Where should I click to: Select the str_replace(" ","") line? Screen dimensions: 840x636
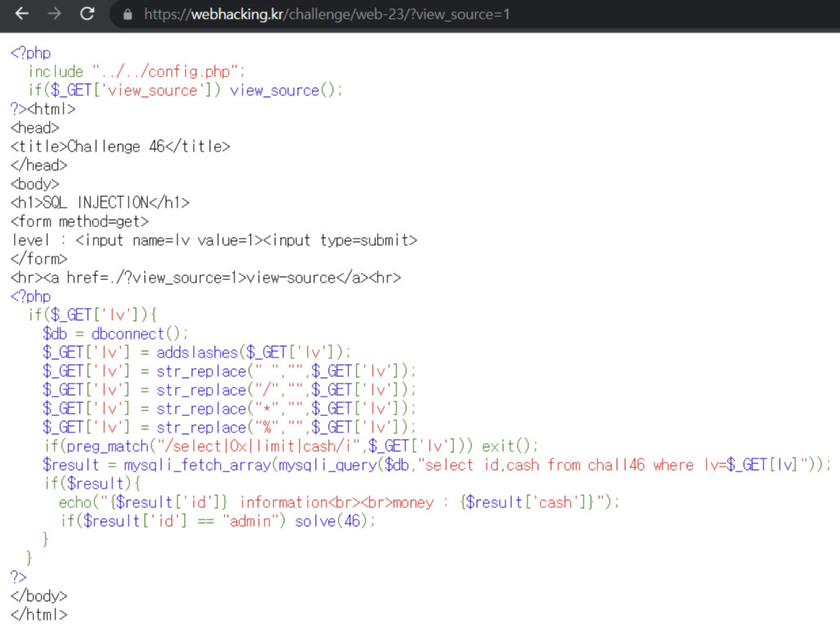click(230, 371)
